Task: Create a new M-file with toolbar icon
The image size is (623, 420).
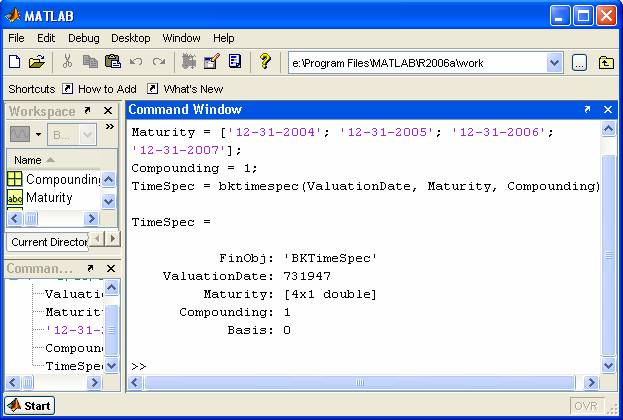Action: click(x=14, y=62)
